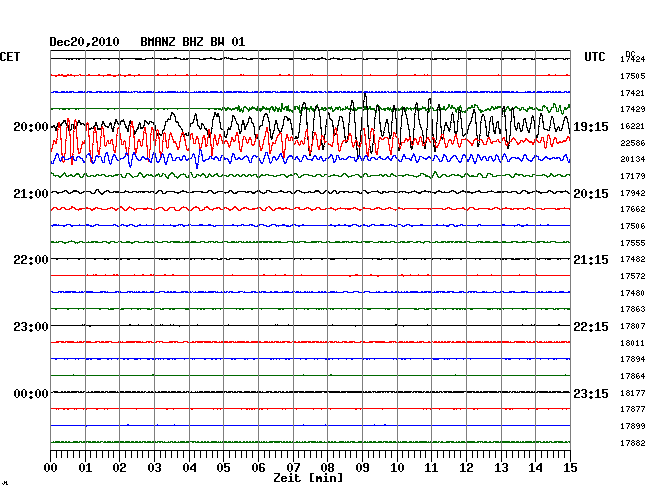Click the DC value "17864"
Screen dimensions: 650x494
pyautogui.click(x=633, y=376)
